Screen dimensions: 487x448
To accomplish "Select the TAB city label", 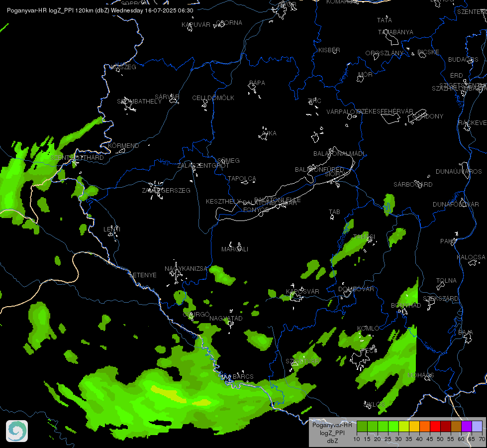I will tap(334, 212).
